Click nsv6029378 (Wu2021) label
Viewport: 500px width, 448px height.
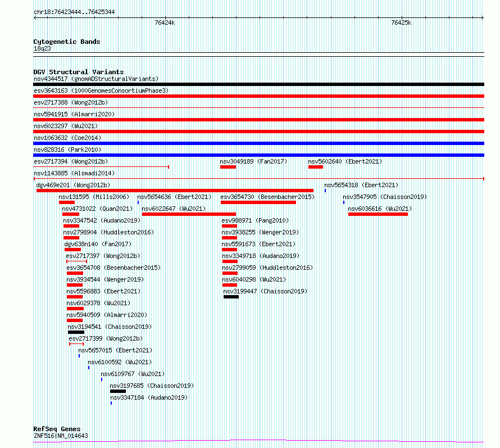tap(98, 303)
